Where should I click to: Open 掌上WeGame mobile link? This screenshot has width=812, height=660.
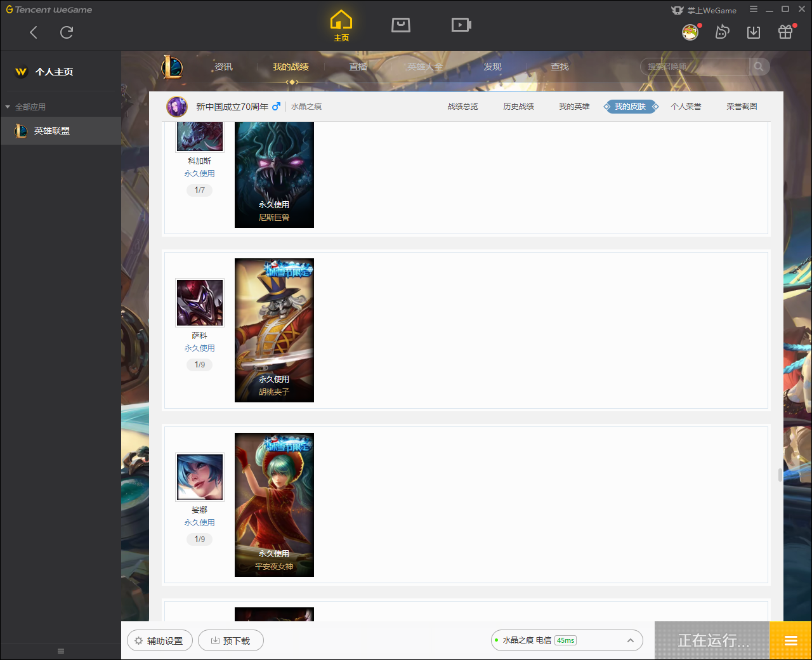pyautogui.click(x=704, y=10)
